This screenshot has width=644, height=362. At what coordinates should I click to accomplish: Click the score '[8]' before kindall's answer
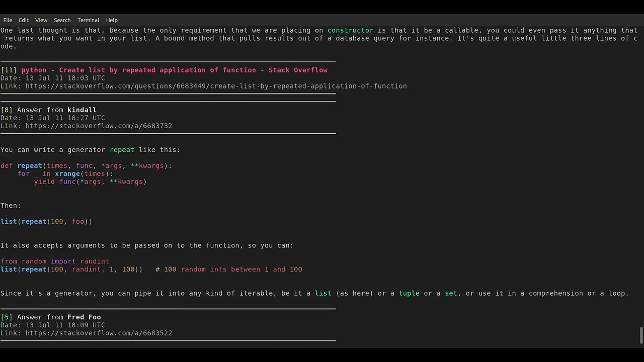pyautogui.click(x=7, y=110)
